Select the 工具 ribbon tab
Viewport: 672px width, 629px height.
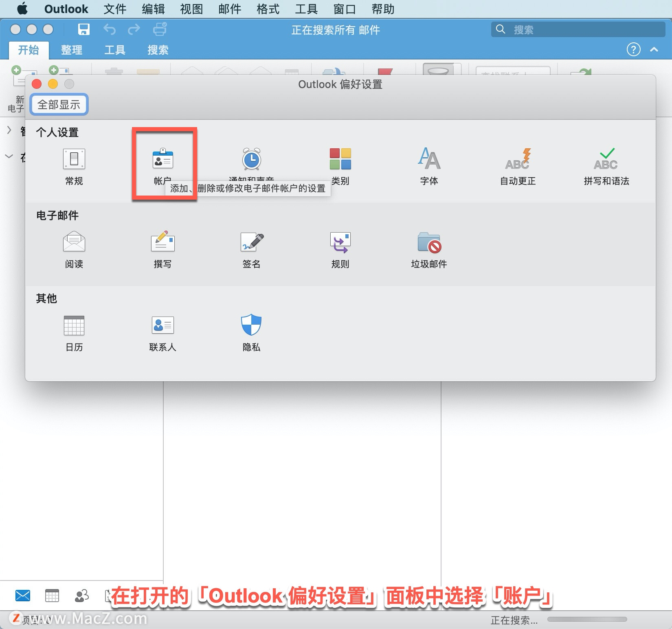(x=115, y=50)
